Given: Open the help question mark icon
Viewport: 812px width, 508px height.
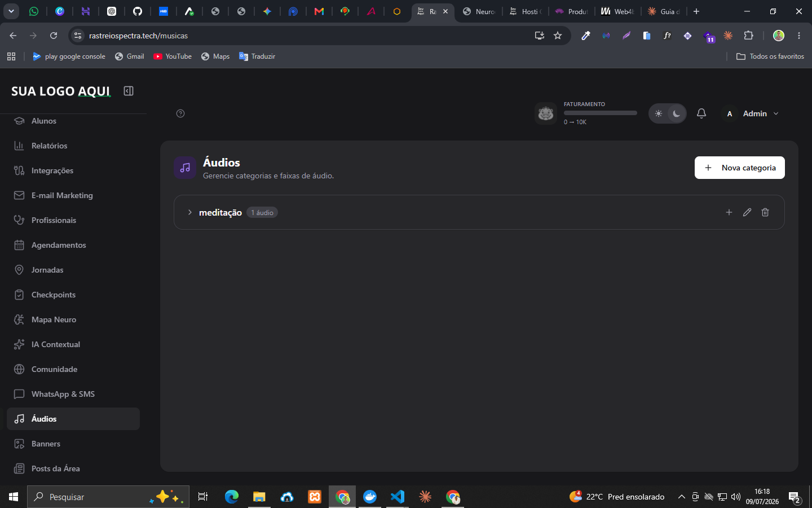Looking at the screenshot, I should (x=180, y=113).
